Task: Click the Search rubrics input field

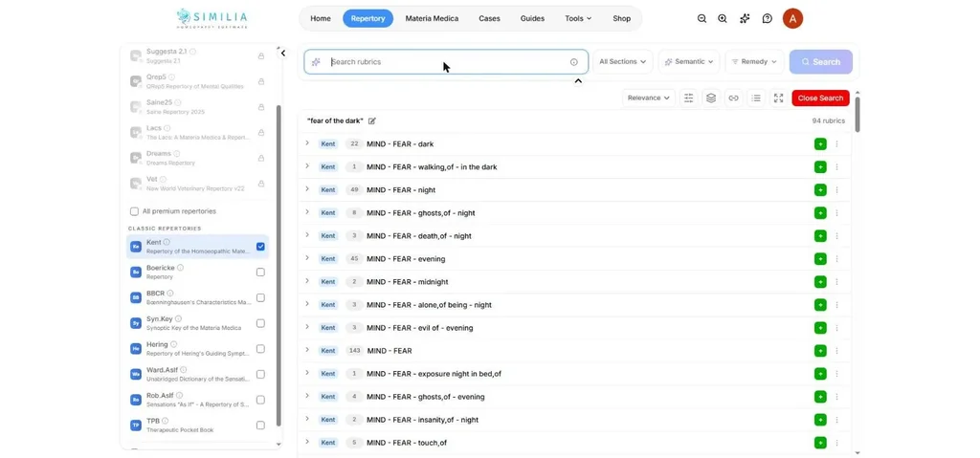Action: point(446,62)
